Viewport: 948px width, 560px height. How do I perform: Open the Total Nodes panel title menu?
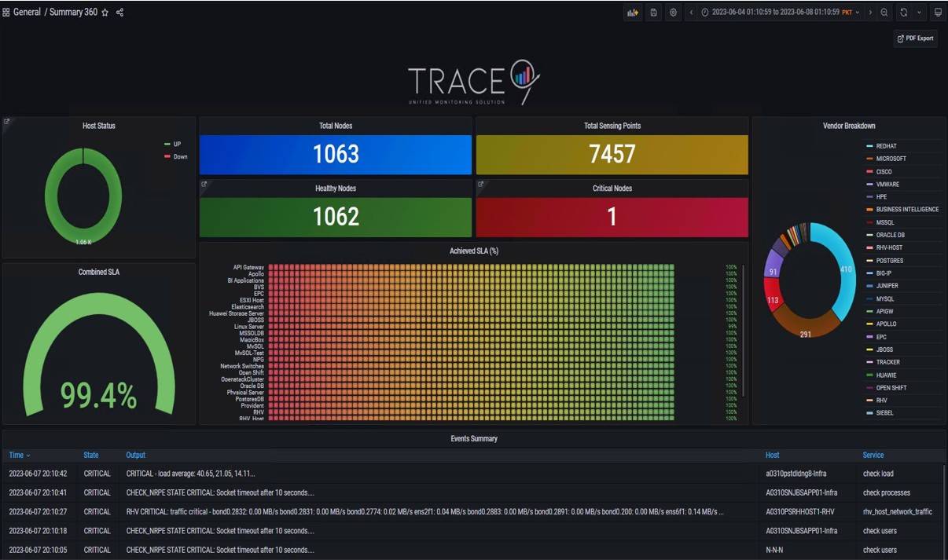click(x=336, y=126)
